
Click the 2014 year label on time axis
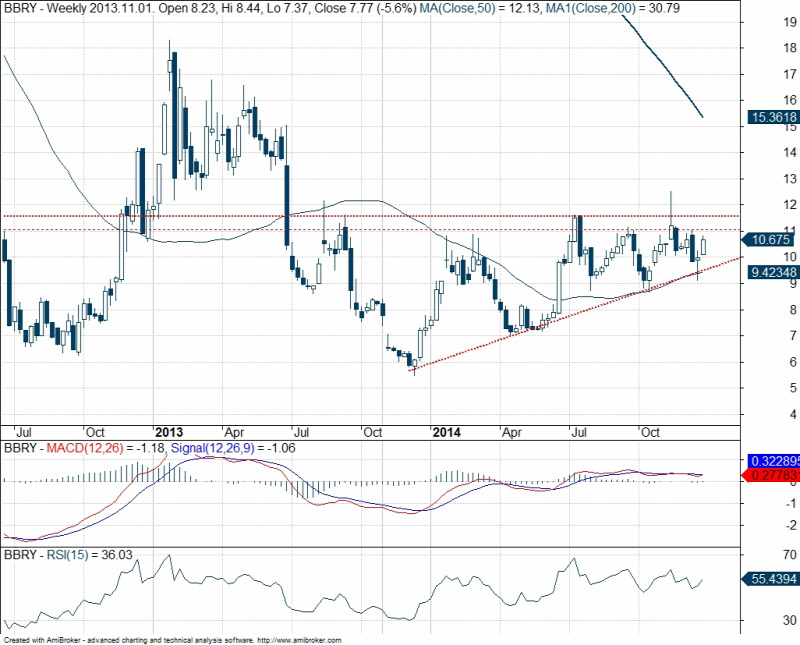(x=446, y=433)
